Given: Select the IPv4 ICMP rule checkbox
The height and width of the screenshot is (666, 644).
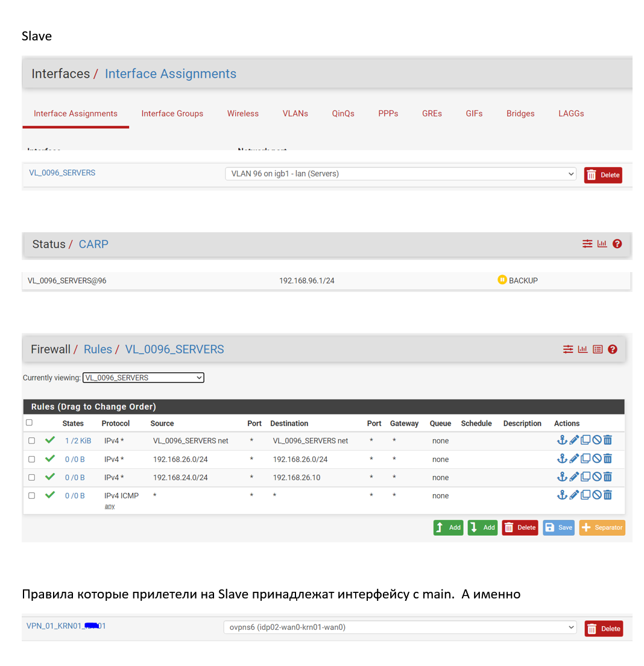Looking at the screenshot, I should [x=32, y=495].
